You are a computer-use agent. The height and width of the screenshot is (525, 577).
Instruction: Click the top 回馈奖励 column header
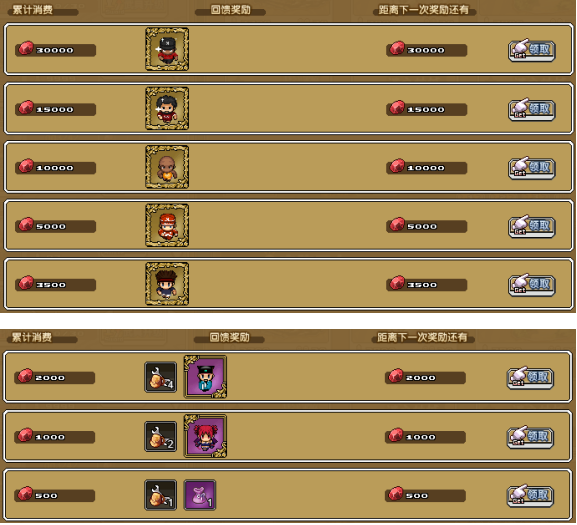(x=230, y=10)
